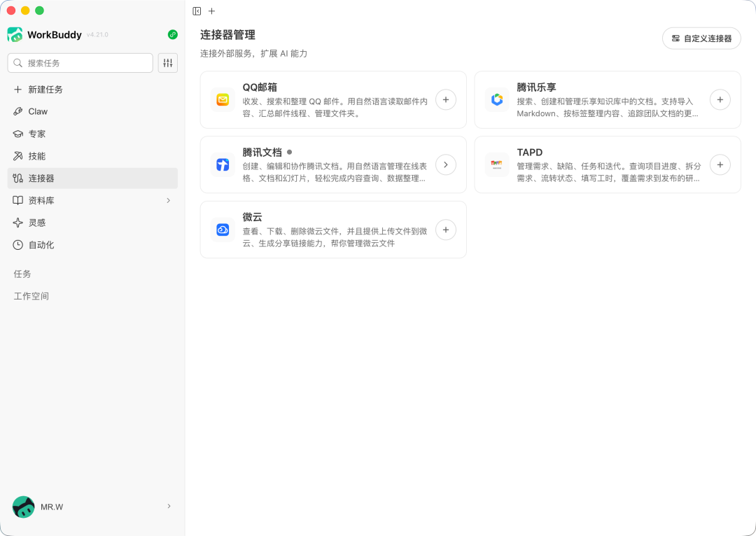
Task: Click the 微云 cloud icon
Action: click(223, 230)
